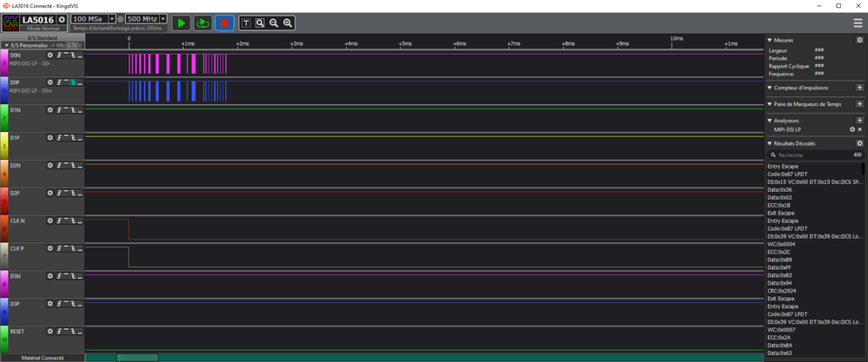Open LA5016 device settings gear
This screenshot has width=868, height=362.
(62, 19)
